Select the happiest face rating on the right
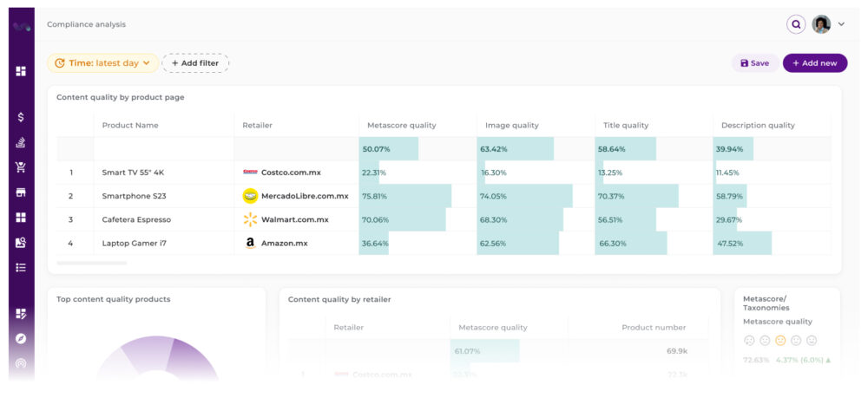Screen dimensions: 868x404 pos(812,341)
